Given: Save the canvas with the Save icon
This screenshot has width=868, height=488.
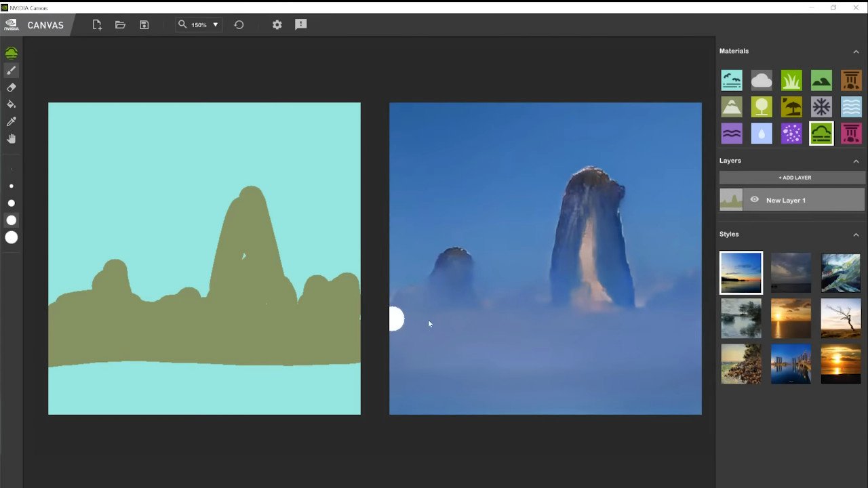Looking at the screenshot, I should coord(144,24).
